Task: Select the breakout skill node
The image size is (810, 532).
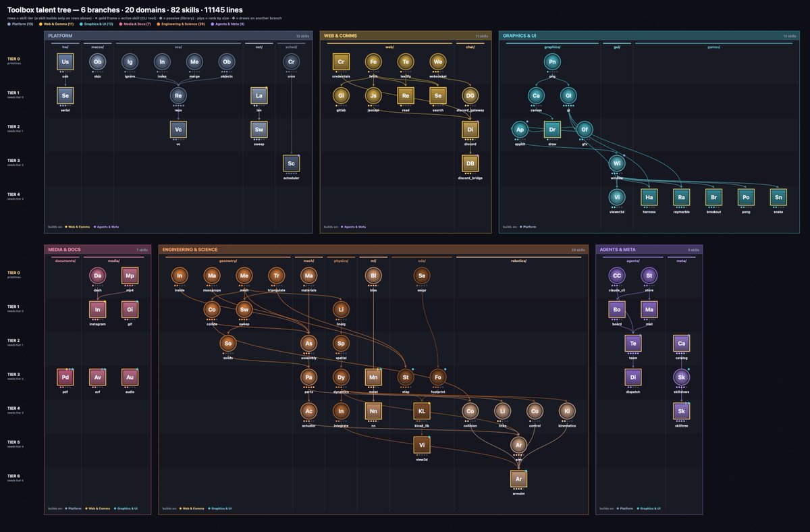Action: (x=714, y=197)
